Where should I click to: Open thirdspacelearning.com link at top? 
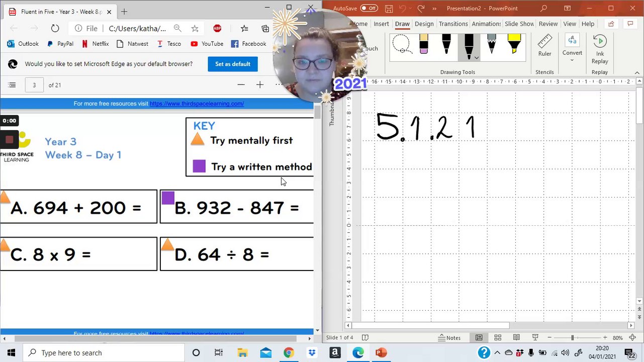coord(197,104)
